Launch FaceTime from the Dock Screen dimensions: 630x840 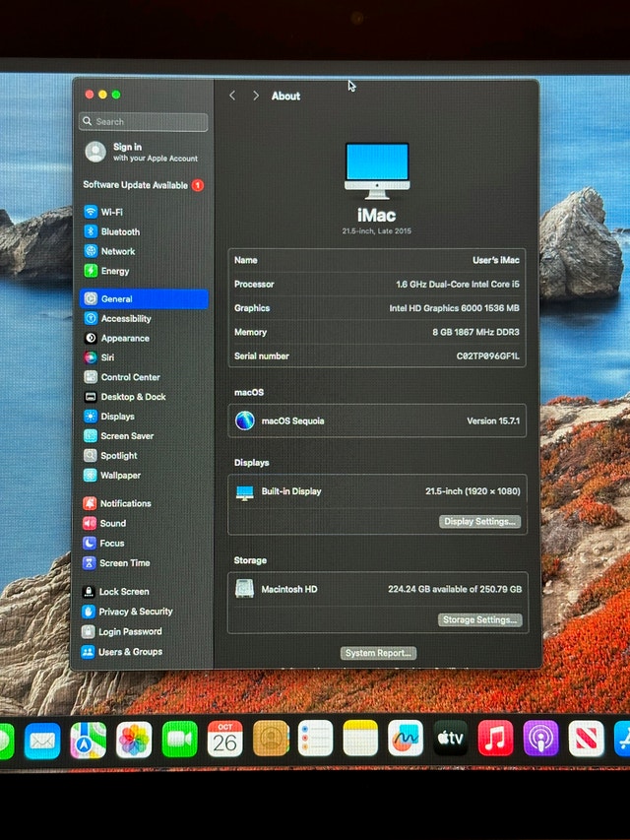[x=179, y=740]
